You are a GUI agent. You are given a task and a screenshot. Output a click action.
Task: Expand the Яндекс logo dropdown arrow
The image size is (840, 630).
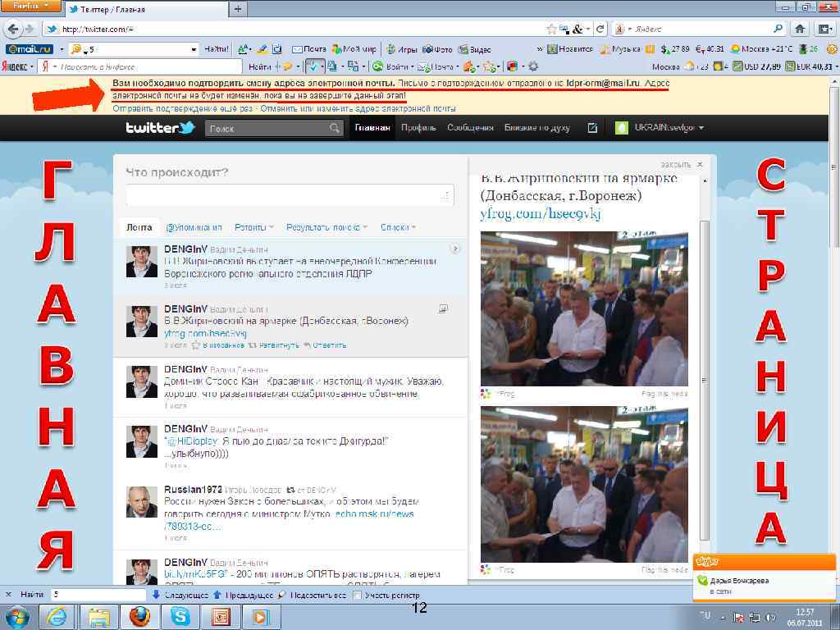[32, 67]
